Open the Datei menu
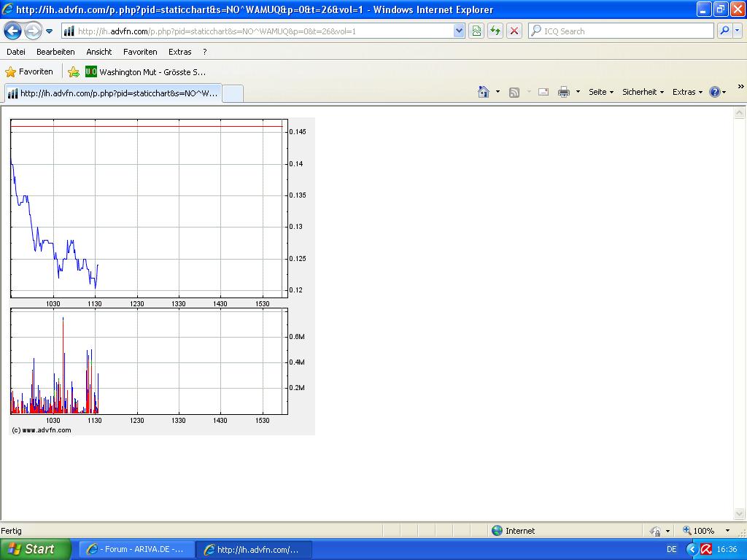This screenshot has width=747, height=560. (16, 52)
